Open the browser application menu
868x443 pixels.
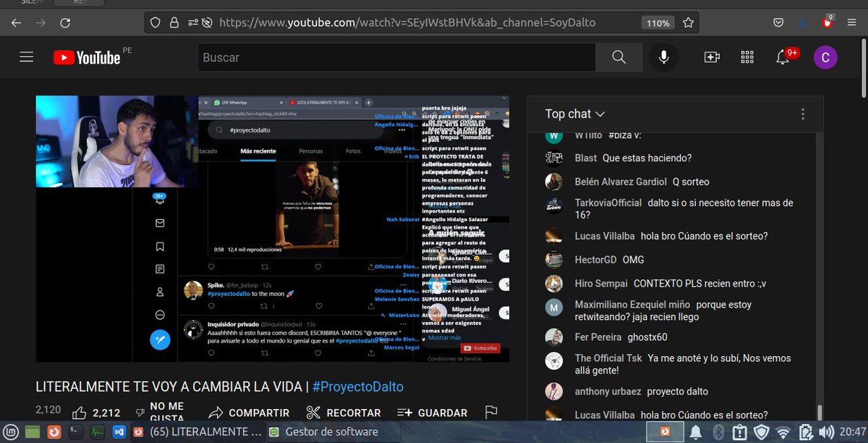point(851,22)
